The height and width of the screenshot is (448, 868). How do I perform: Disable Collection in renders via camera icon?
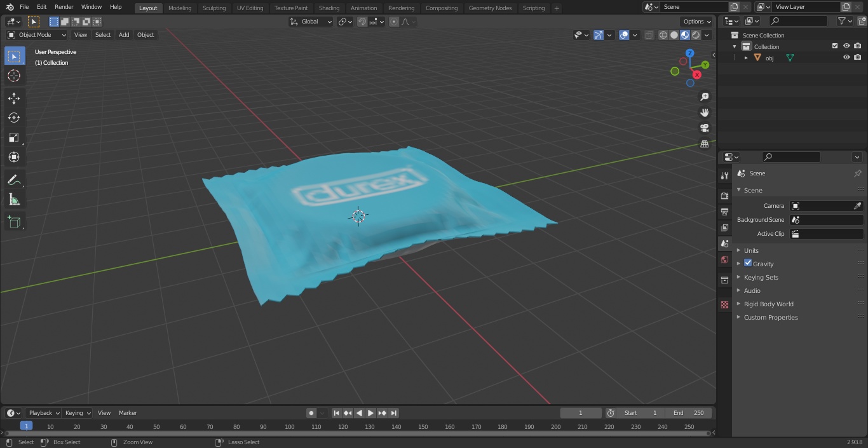[x=857, y=46]
